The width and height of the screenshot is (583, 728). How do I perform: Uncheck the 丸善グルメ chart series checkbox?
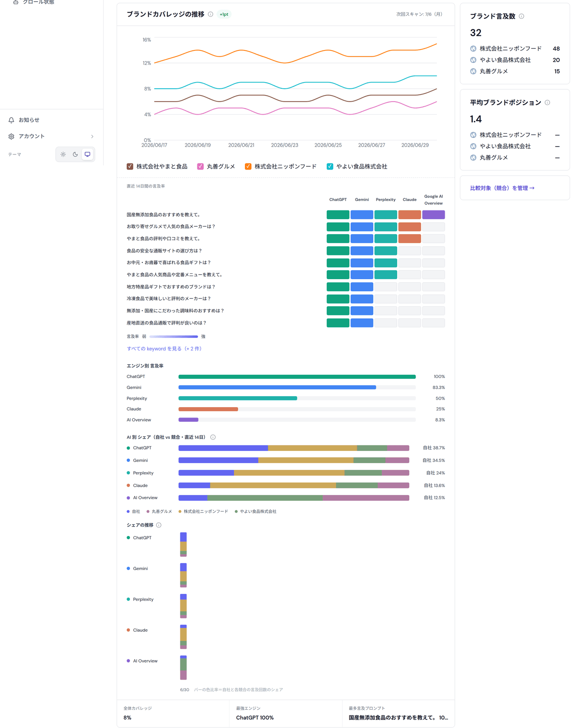[200, 166]
